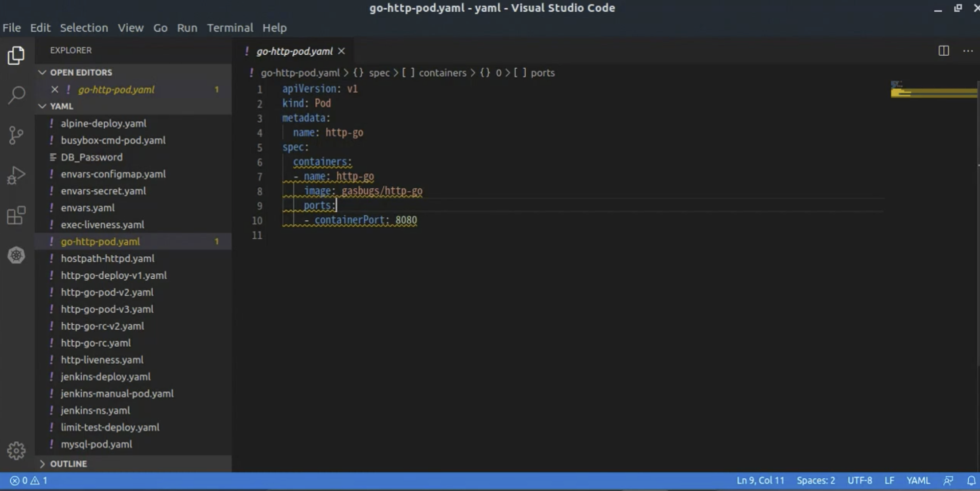The height and width of the screenshot is (491, 980).
Task: Click the feedback icon in status bar
Action: coord(948,480)
